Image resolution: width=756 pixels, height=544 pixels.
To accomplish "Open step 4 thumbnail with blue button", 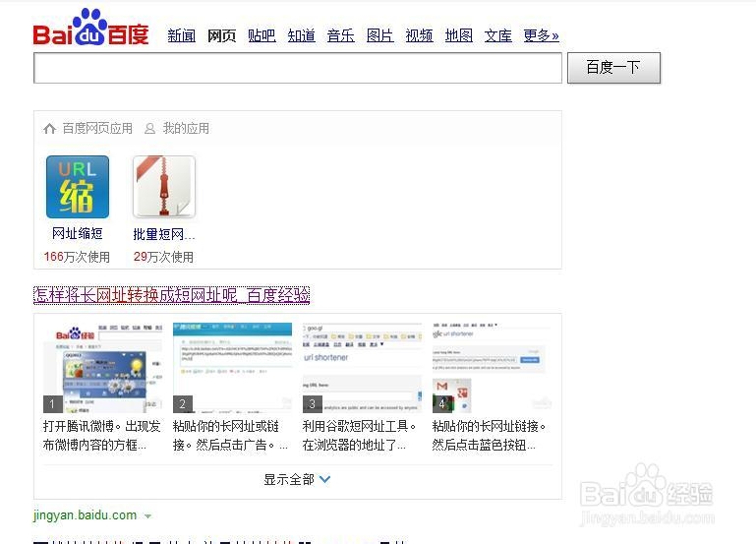I will coord(492,368).
